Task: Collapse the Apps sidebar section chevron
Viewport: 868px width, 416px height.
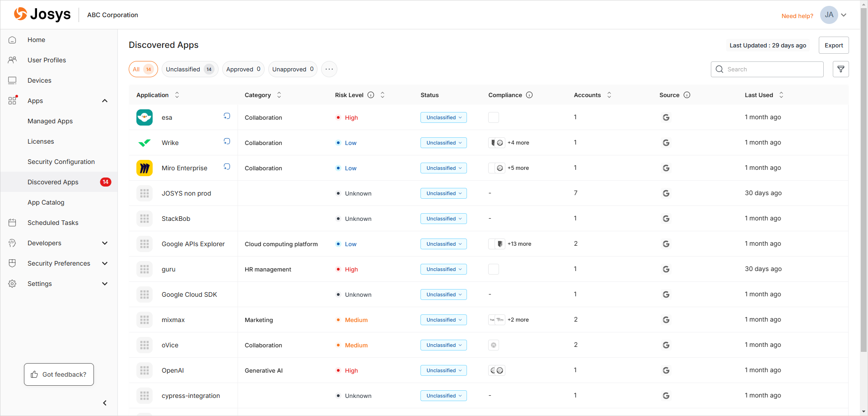Action: coord(105,101)
